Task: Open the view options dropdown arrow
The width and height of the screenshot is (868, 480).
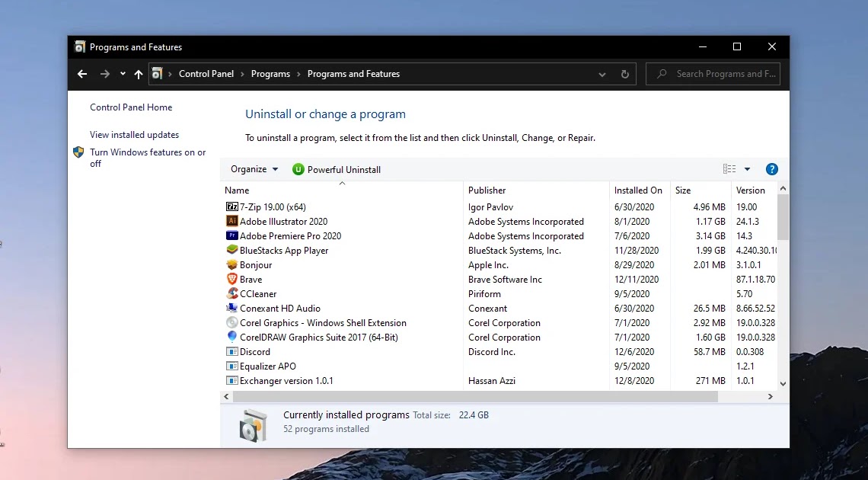Action: click(747, 169)
